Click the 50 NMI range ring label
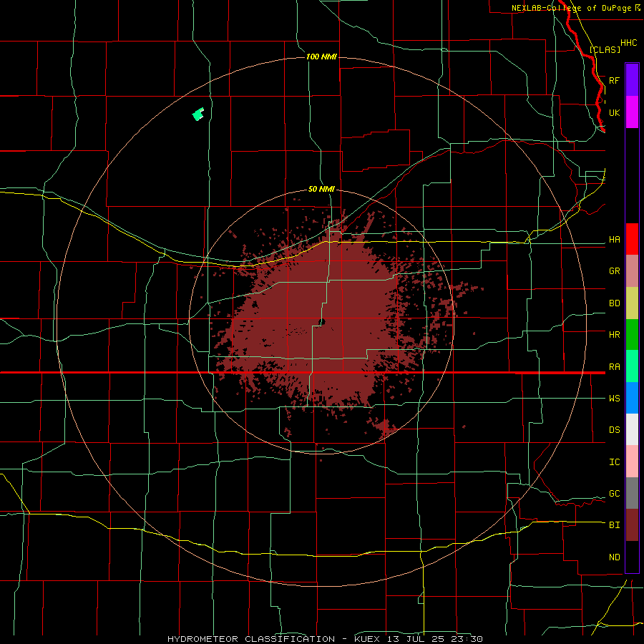The image size is (644, 644). 321,190
